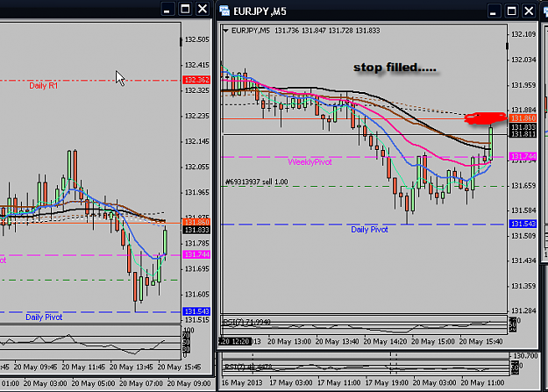This screenshot has width=548, height=392.
Task: Click the Daily R1 label in the left chart
Action: click(43, 86)
